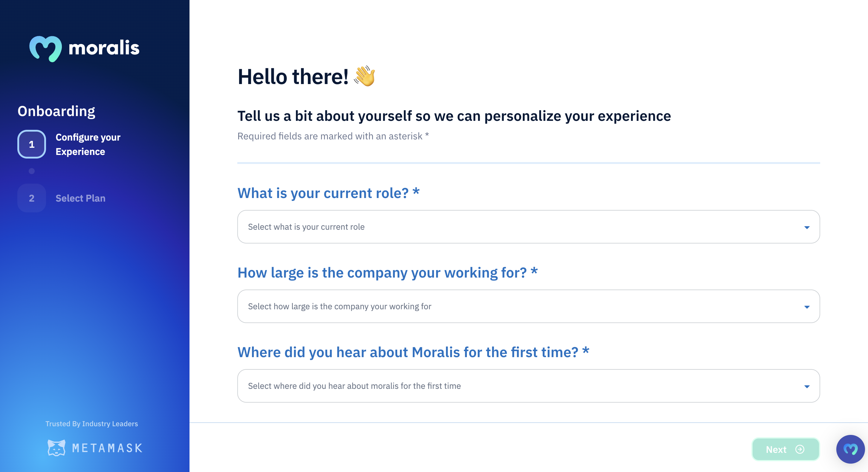Click the step 1 number badge

point(32,144)
